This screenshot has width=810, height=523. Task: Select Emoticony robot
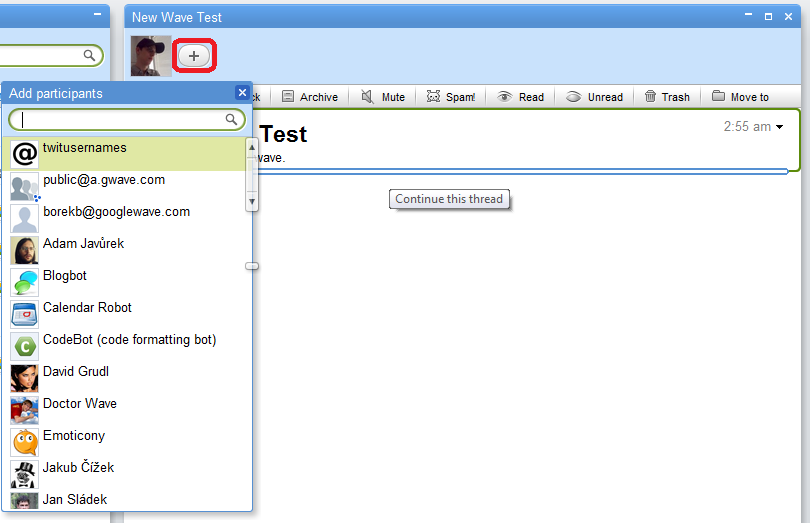(x=124, y=442)
